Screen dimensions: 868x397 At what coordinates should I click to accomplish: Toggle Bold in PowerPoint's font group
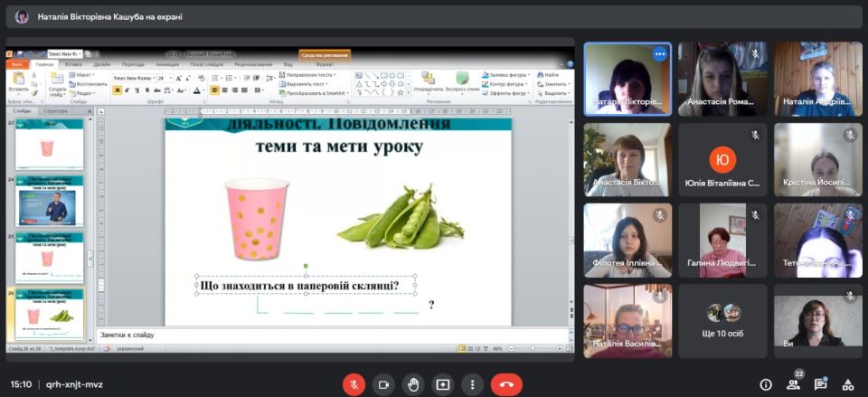(x=117, y=90)
